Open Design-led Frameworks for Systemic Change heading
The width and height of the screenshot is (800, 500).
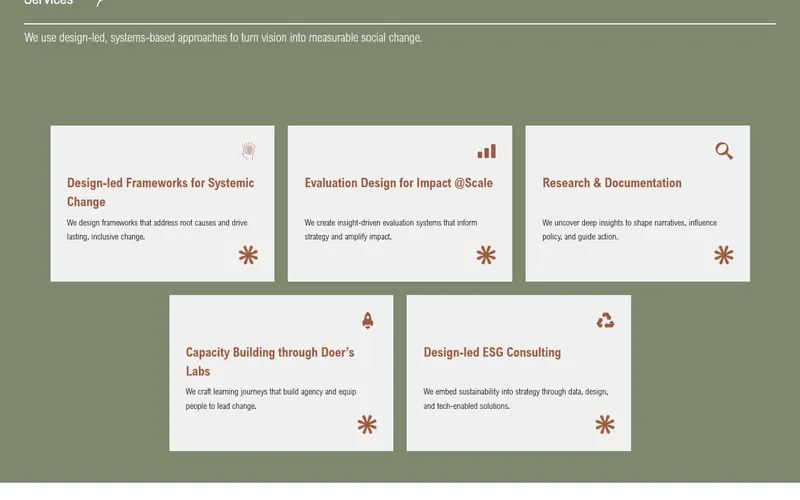pos(160,192)
